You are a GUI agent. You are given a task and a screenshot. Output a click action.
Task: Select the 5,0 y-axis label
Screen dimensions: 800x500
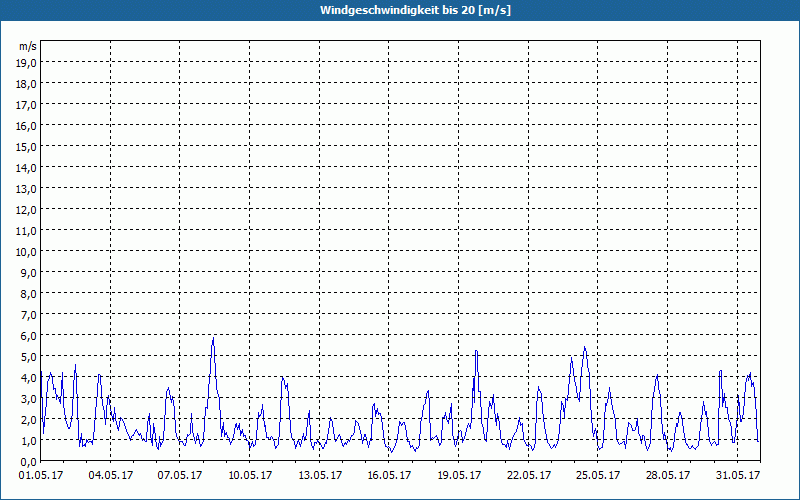coord(30,357)
